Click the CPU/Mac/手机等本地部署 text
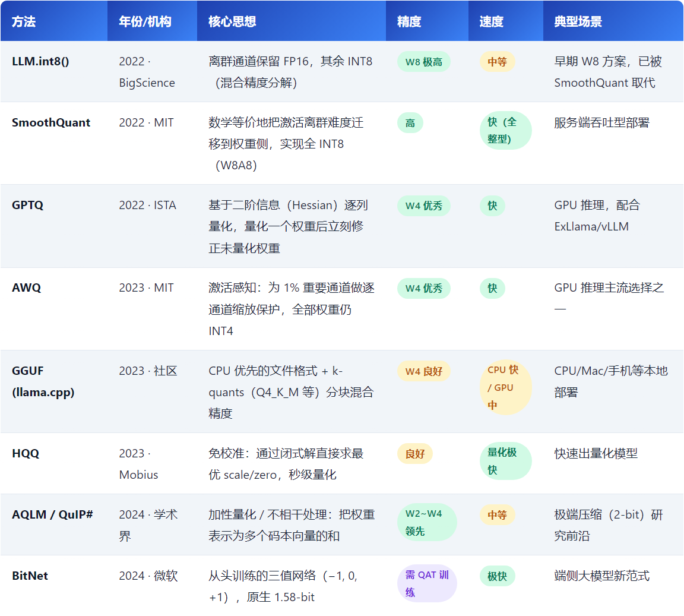The width and height of the screenshot is (684, 616). pos(611,381)
